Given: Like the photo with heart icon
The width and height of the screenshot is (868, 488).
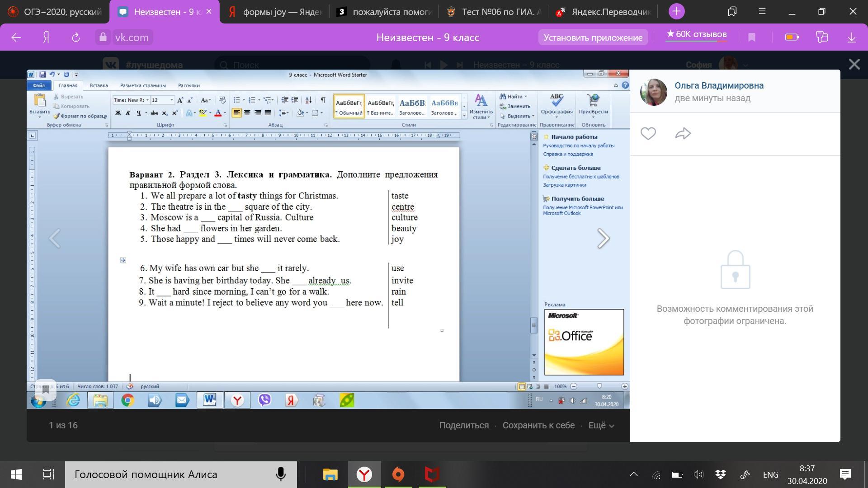Looking at the screenshot, I should (648, 134).
